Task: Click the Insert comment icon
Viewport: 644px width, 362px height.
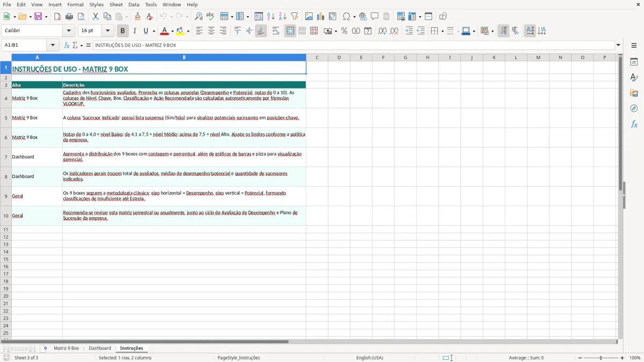Action: point(375,17)
